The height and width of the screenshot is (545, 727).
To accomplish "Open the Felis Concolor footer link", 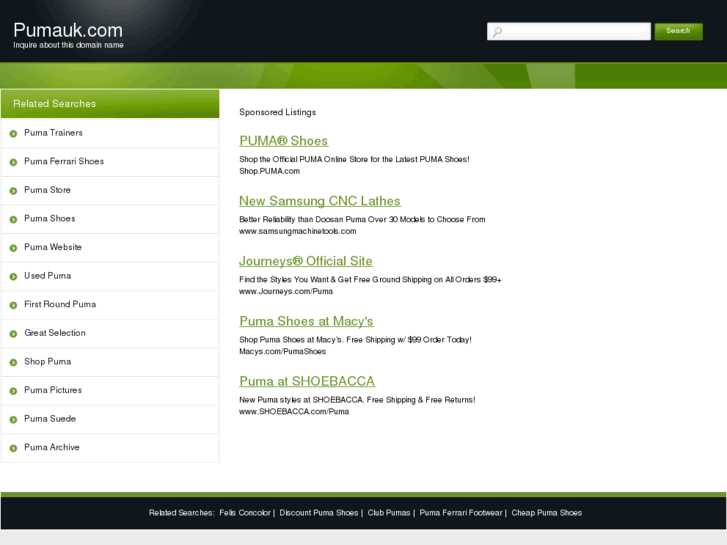I will (x=245, y=513).
